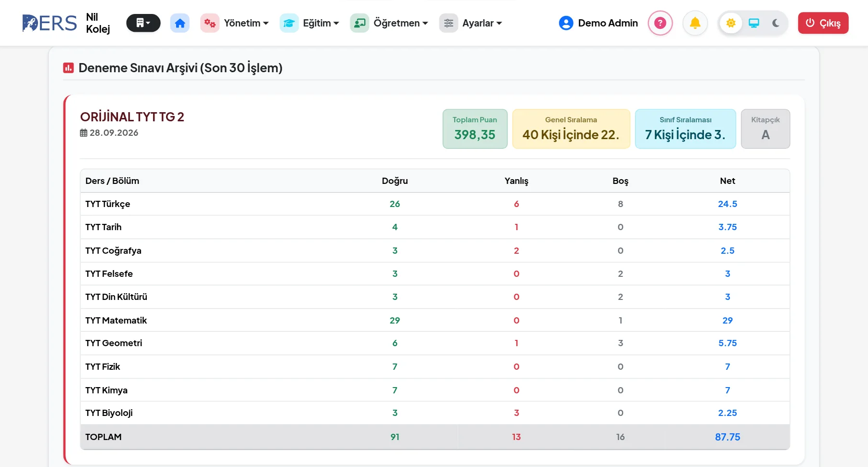Image resolution: width=868 pixels, height=467 pixels.
Task: Click the TYT Din Kültürü row label
Action: pos(117,297)
